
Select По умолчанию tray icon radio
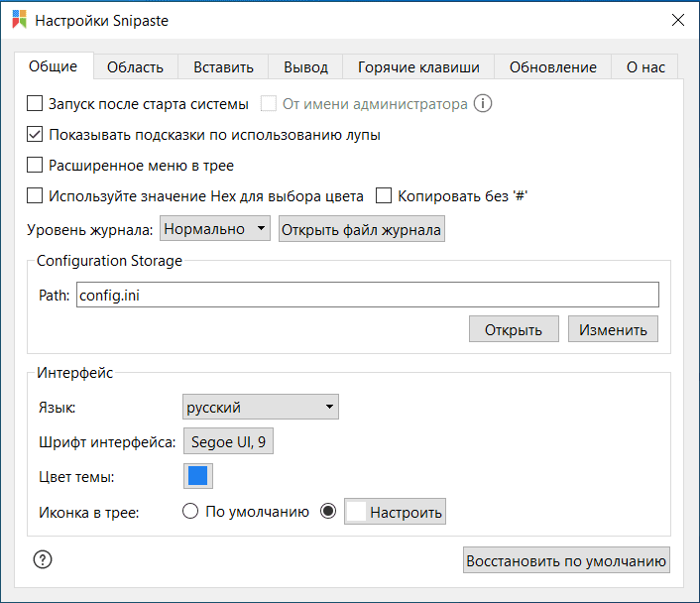[x=190, y=512]
